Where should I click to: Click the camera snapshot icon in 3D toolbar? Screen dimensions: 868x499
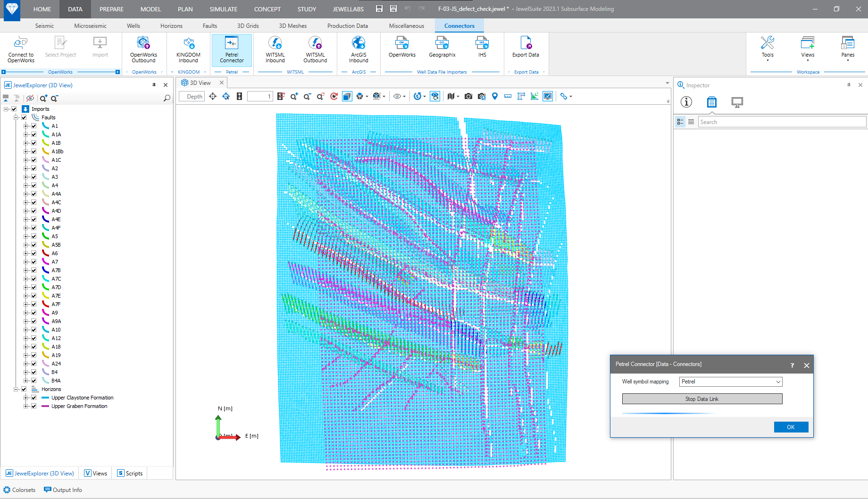468,96
